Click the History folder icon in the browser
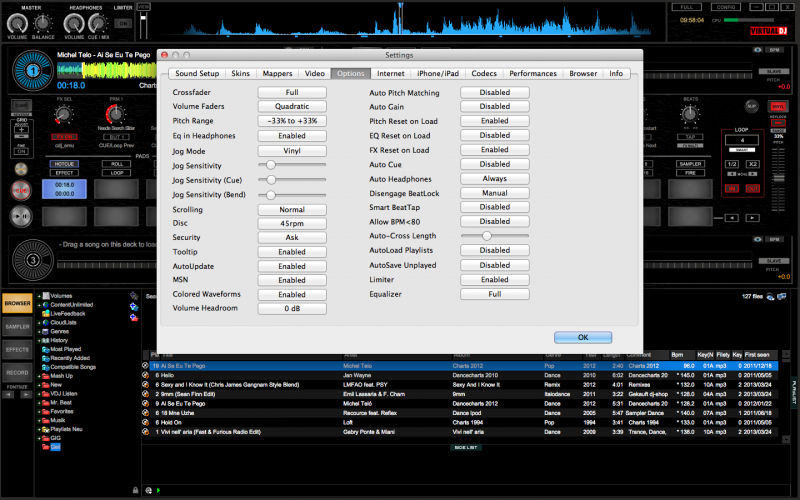The image size is (800, 500). coord(44,340)
